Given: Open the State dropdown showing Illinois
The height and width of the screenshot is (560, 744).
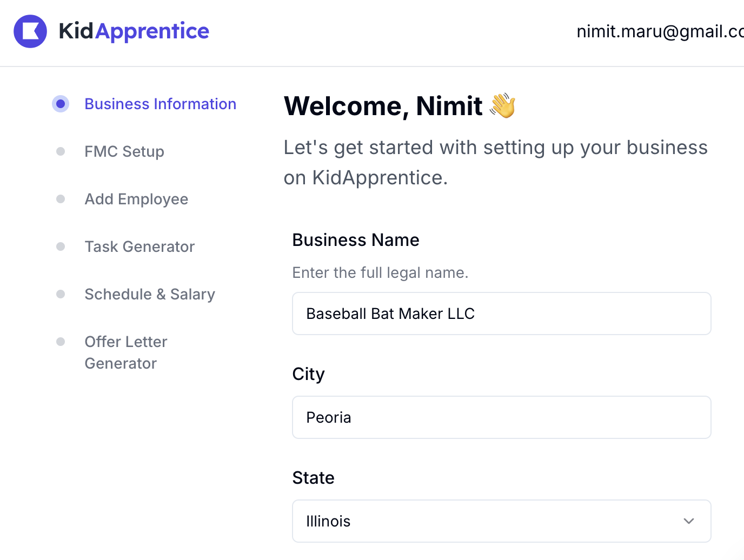Looking at the screenshot, I should click(x=502, y=521).
